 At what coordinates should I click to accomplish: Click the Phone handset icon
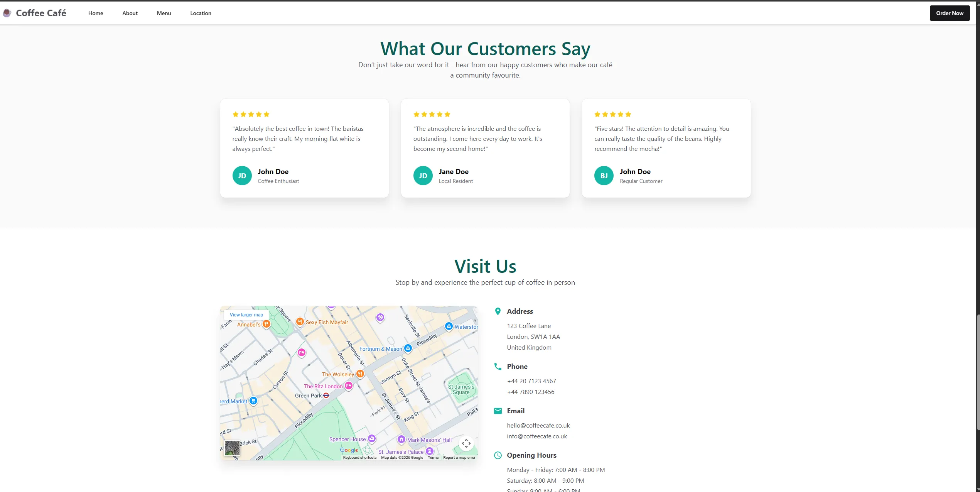(498, 367)
